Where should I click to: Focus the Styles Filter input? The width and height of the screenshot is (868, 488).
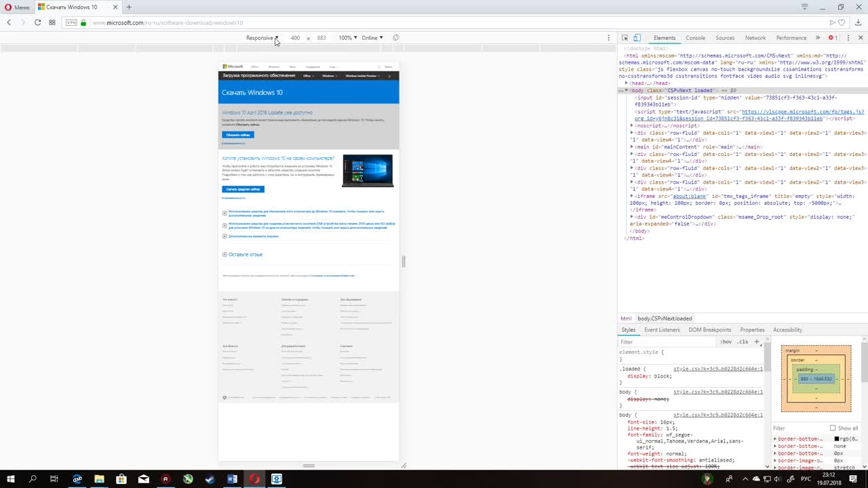click(667, 342)
